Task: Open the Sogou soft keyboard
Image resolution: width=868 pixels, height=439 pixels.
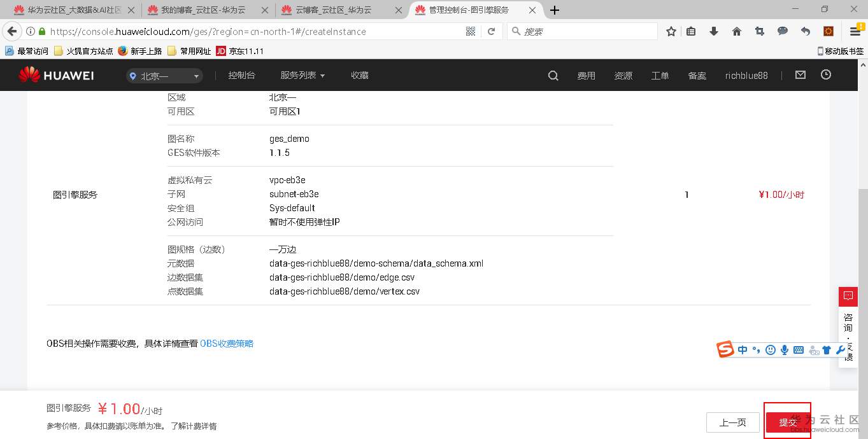Action: 798,349
